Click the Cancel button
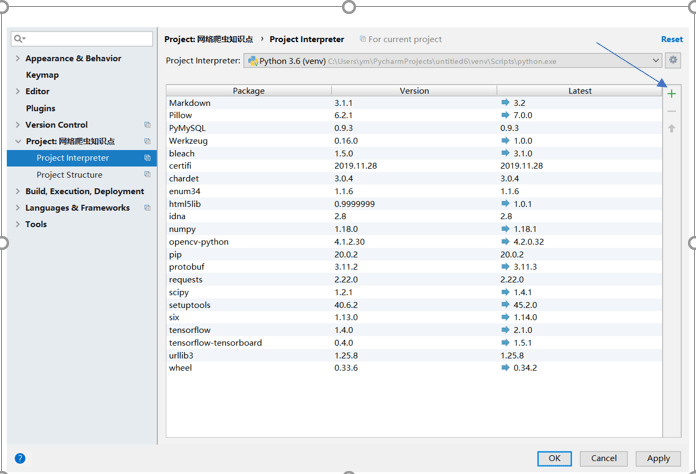This screenshot has width=696, height=474. coord(604,458)
